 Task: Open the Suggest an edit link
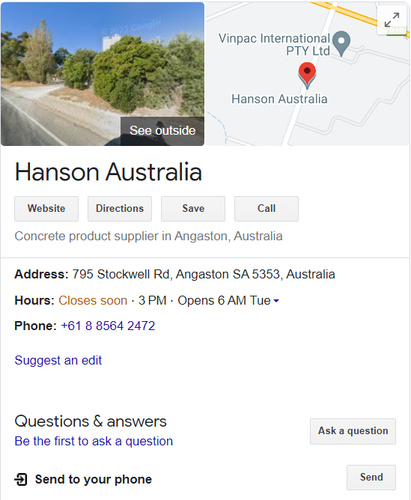click(x=58, y=360)
